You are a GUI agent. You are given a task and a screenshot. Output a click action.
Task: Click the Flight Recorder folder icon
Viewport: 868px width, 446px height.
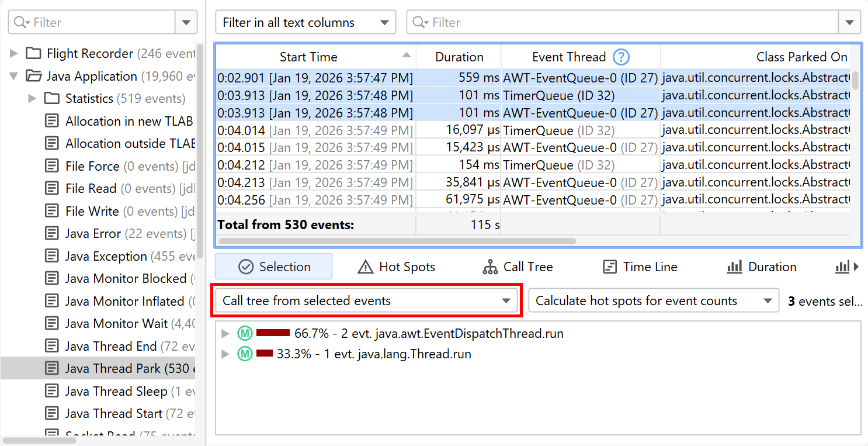[34, 54]
